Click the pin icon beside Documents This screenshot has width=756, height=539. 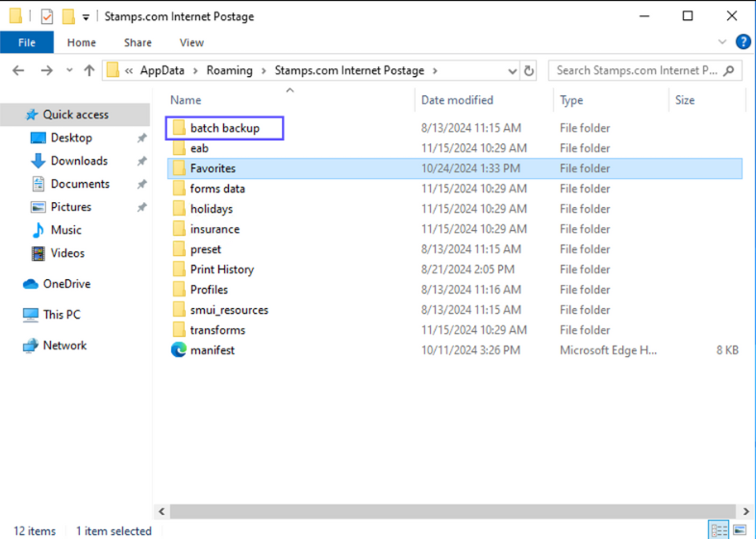tap(141, 185)
